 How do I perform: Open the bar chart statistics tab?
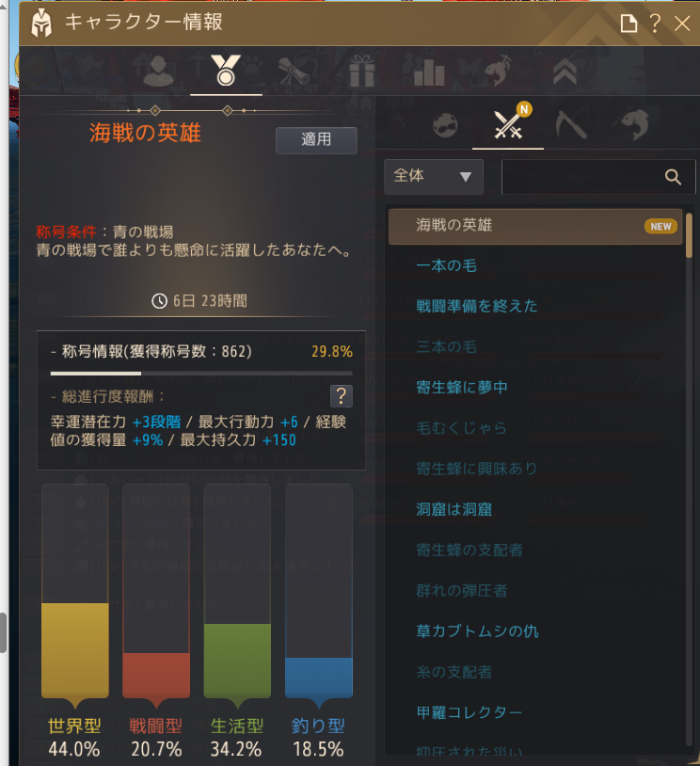(x=429, y=72)
